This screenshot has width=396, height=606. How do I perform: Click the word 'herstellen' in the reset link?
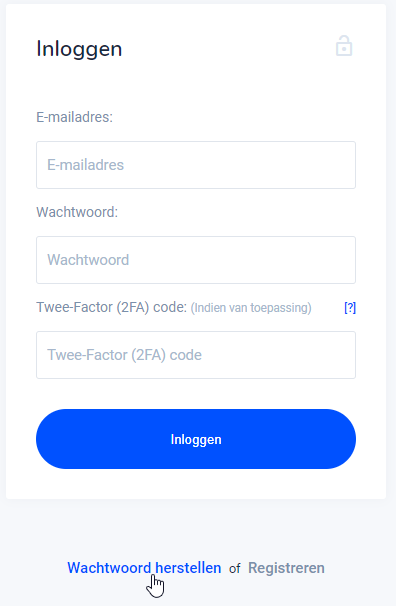point(188,568)
